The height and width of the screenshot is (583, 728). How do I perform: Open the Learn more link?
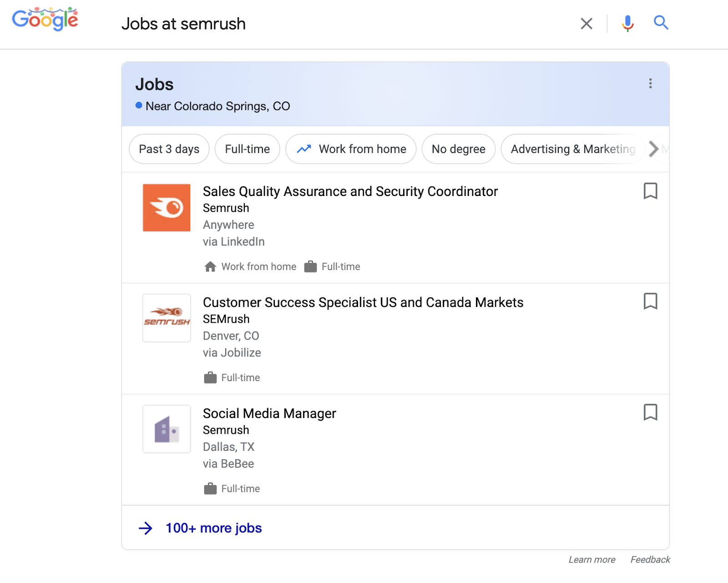(x=592, y=560)
